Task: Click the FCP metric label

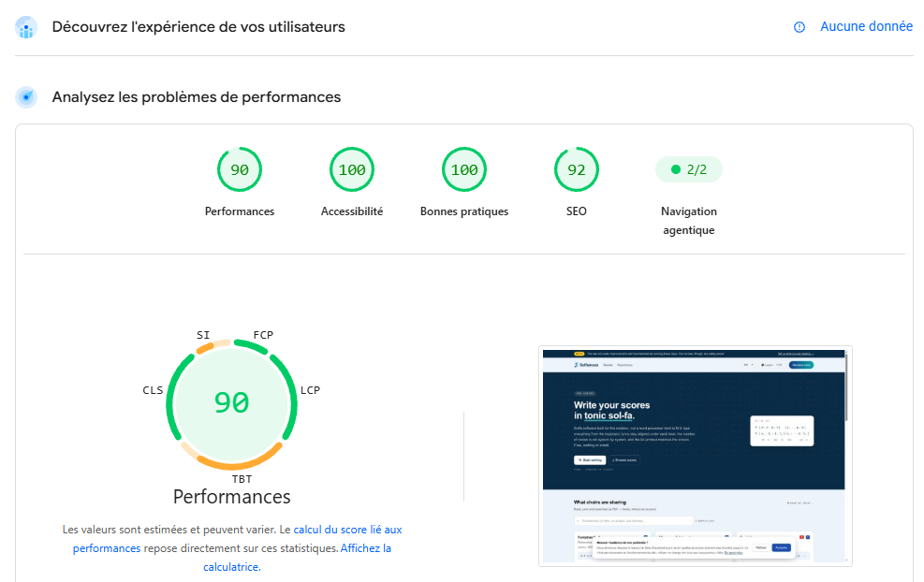Action: 263,335
